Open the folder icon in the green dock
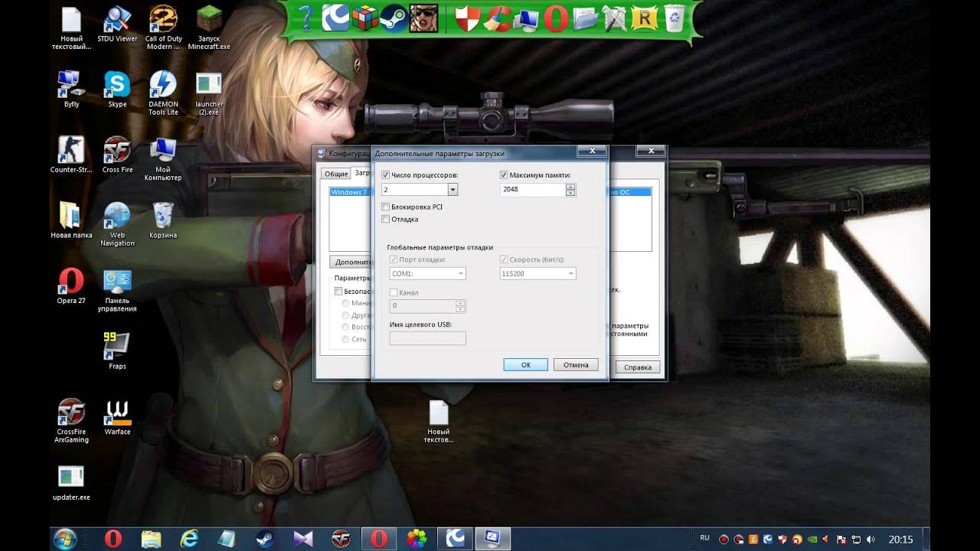Viewport: 980px width, 551px height. [586, 18]
